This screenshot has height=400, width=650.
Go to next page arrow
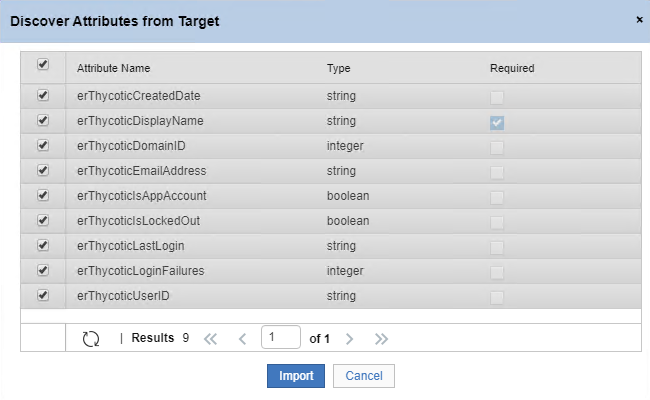click(349, 339)
